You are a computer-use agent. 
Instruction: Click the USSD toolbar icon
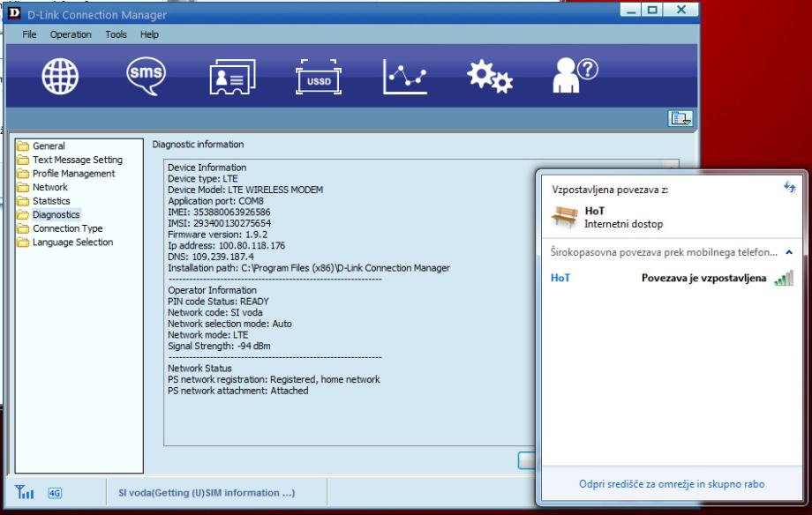click(x=315, y=80)
